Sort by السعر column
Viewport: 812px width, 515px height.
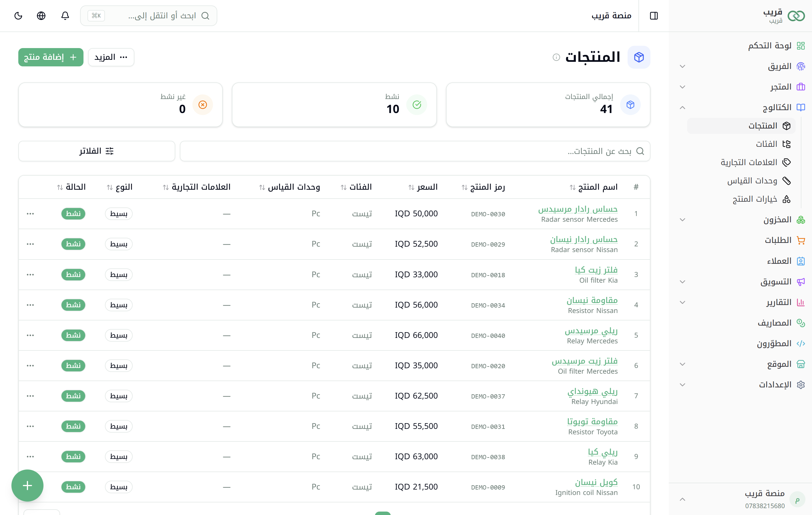(x=423, y=187)
